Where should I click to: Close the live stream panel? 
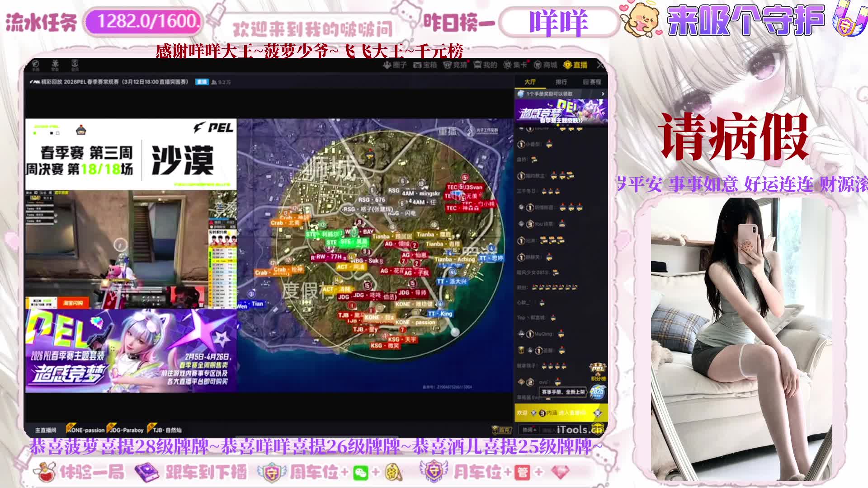click(600, 65)
